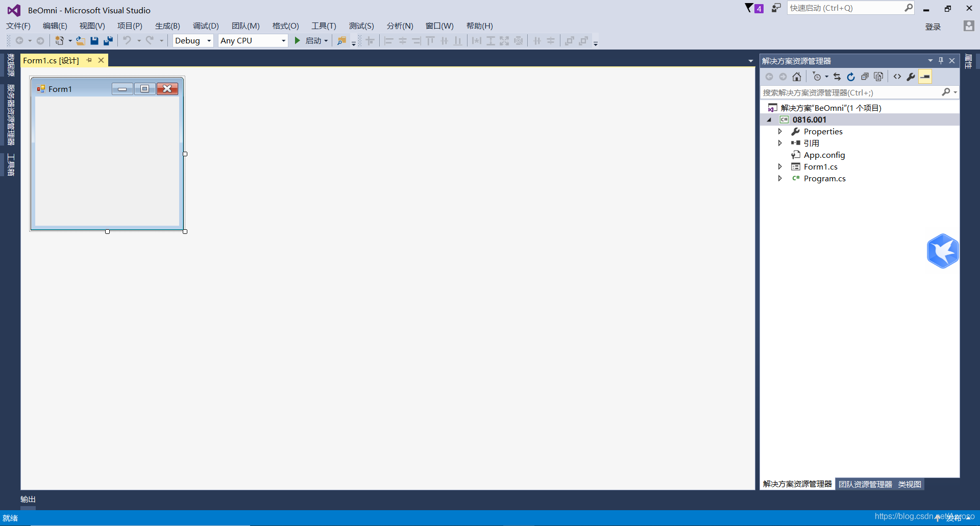Screen dimensions: 980x526
Task: Open the 服务器资源管理器 side panel tab
Action: (x=10, y=115)
